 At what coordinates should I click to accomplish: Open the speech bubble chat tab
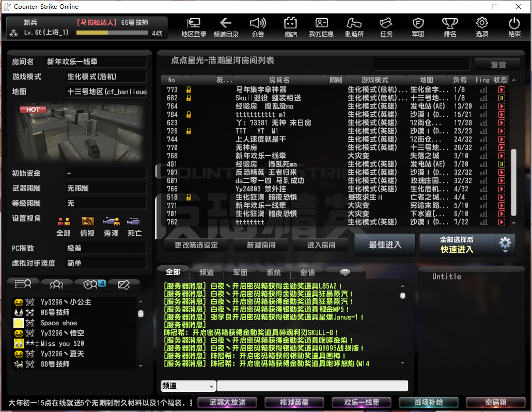click(345, 272)
